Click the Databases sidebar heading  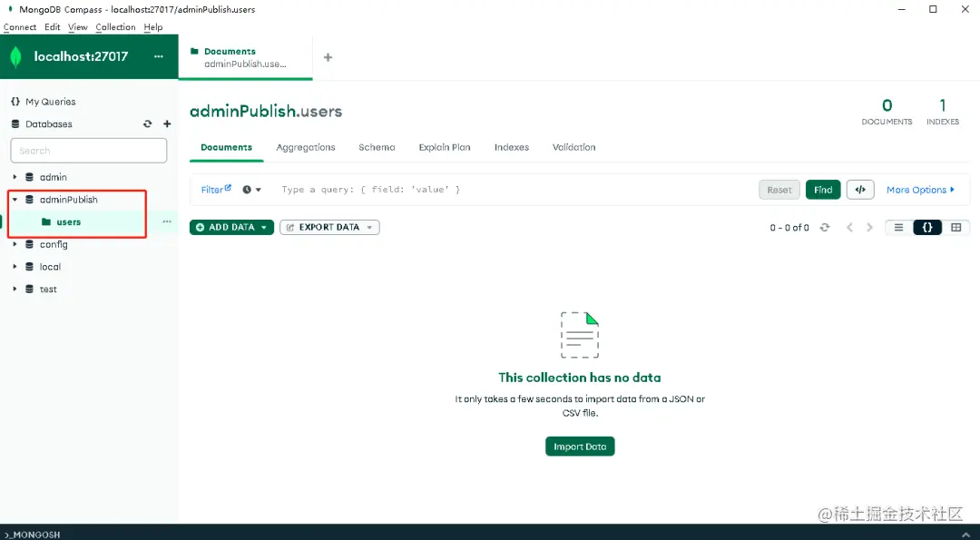pyautogui.click(x=49, y=123)
